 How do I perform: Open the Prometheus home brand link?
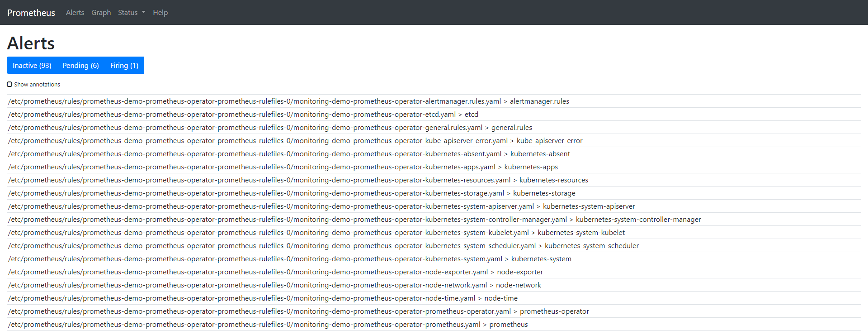(31, 13)
